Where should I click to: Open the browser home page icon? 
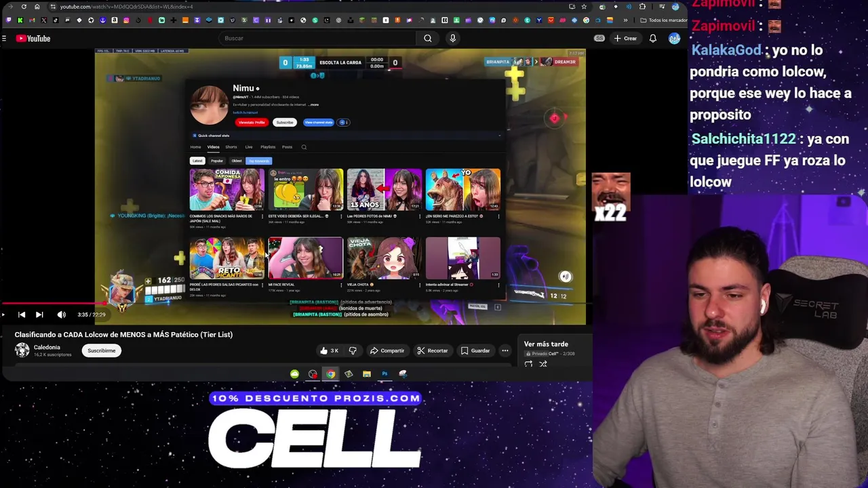tap(37, 7)
